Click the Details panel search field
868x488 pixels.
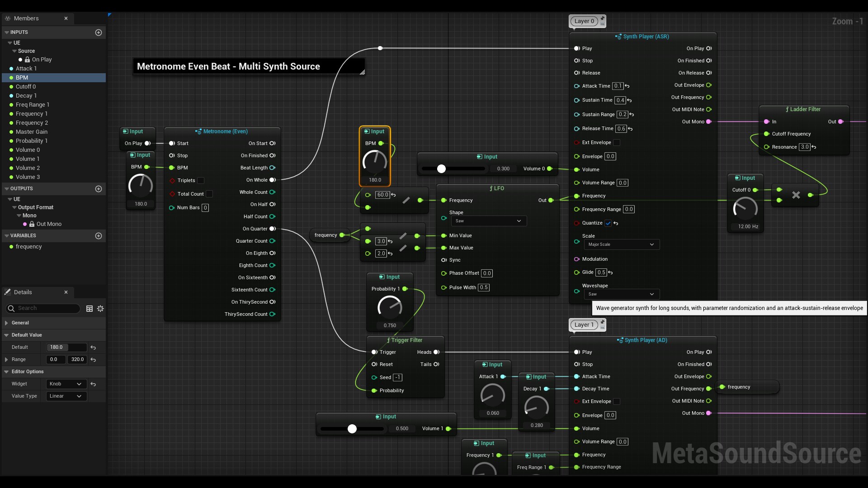pos(43,308)
